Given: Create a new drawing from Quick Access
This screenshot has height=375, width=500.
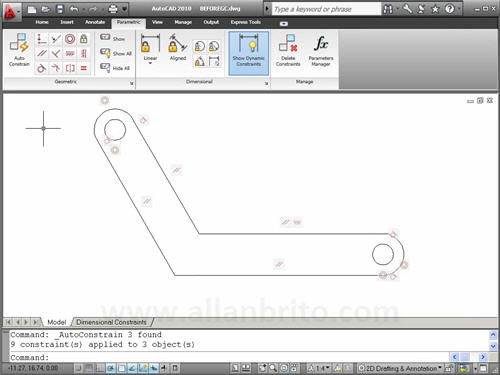Looking at the screenshot, I should coord(32,9).
